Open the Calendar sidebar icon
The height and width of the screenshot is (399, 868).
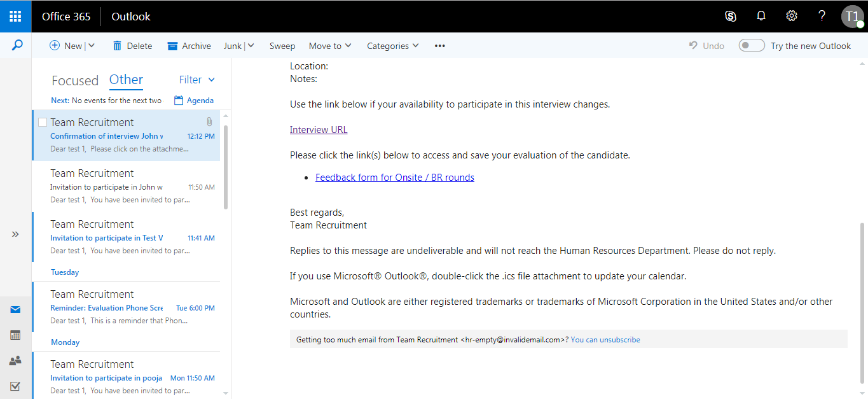pos(15,335)
